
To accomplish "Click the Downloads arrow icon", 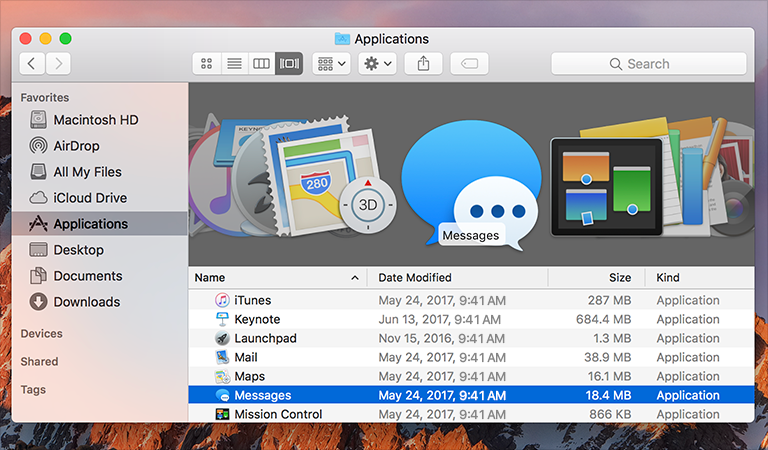I will tap(38, 302).
